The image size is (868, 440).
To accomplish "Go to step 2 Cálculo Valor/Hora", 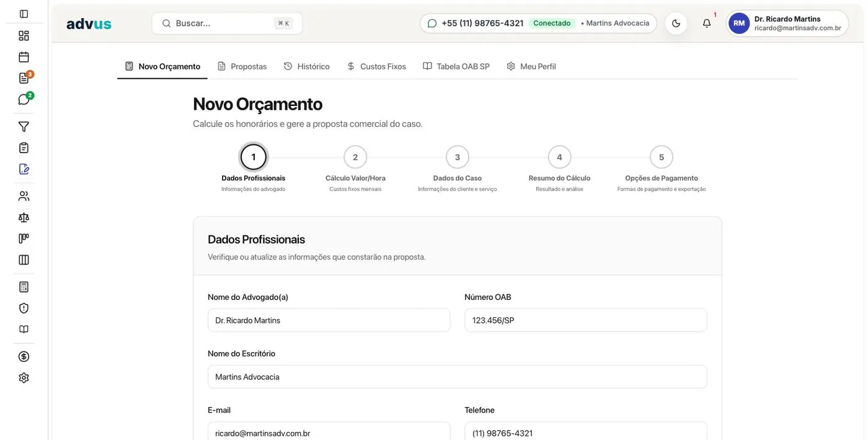I will coord(355,157).
